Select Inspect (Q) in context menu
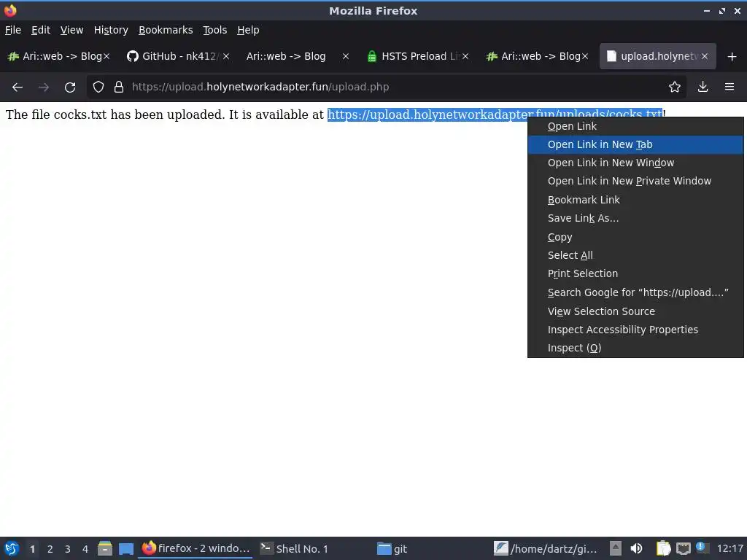The image size is (747, 560). pyautogui.click(x=635, y=348)
